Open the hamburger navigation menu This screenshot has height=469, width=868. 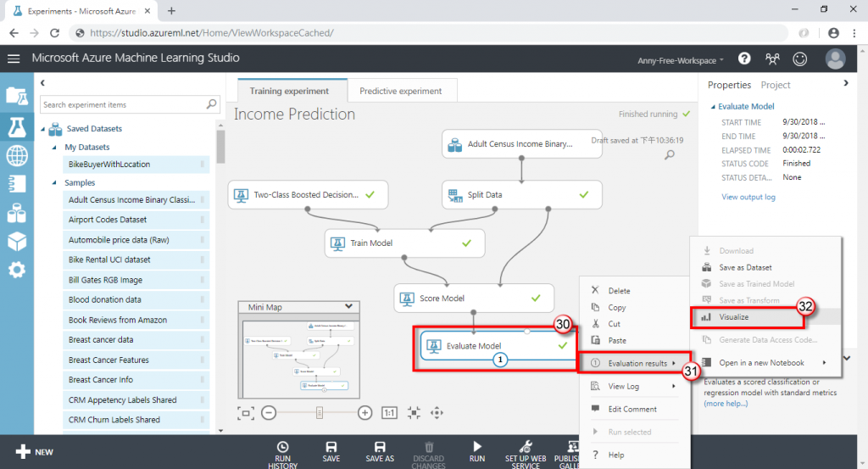[14, 59]
